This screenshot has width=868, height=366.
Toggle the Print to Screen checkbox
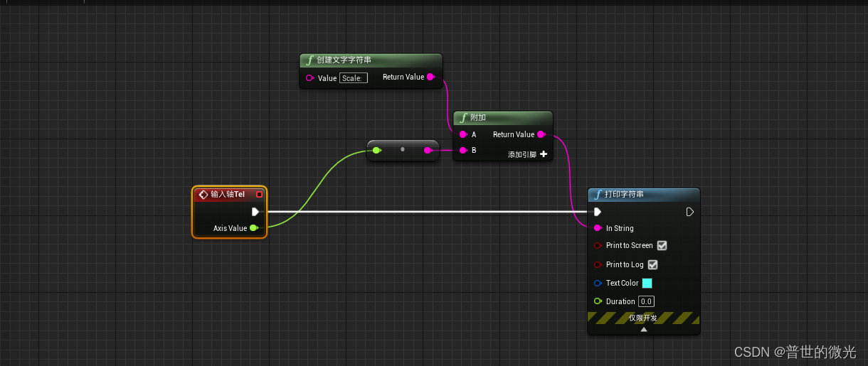[x=662, y=246]
